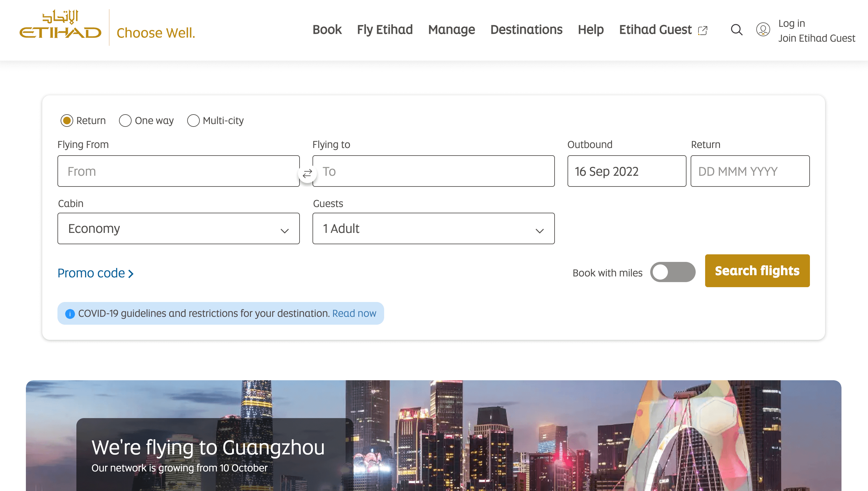
Task: Click the Flying From input field
Action: click(178, 171)
